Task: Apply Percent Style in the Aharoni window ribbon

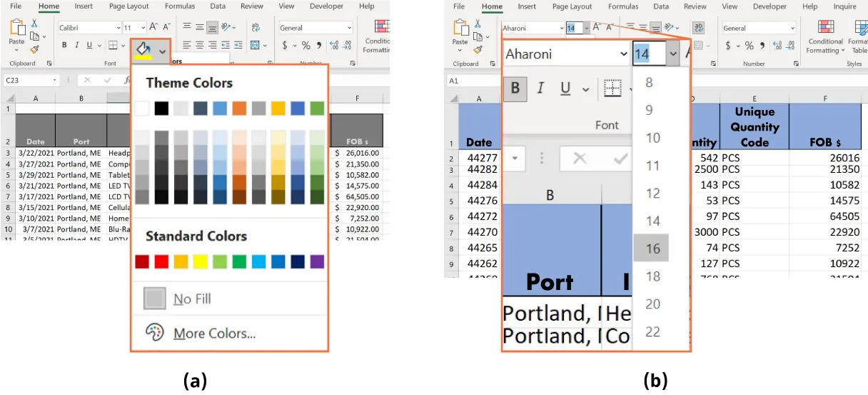Action: 749,46
